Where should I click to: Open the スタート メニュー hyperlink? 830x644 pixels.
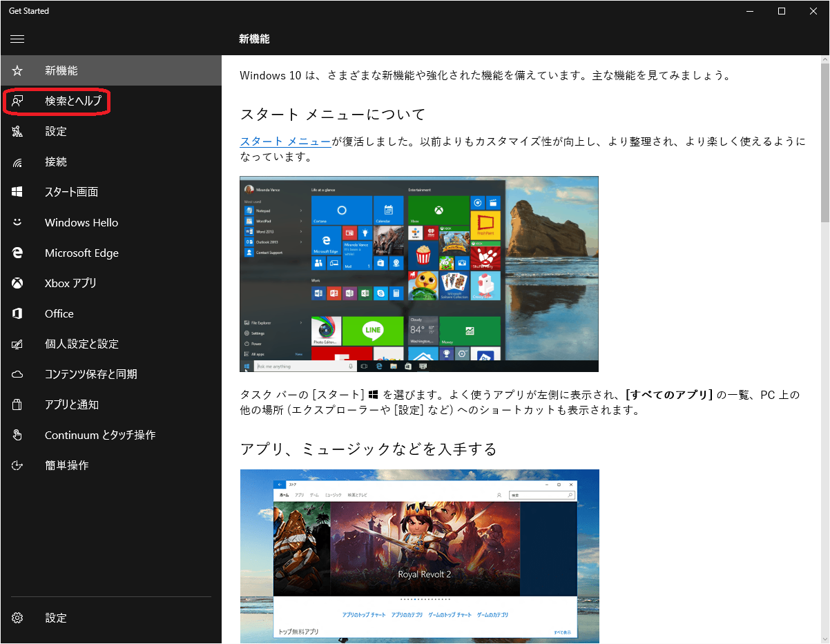285,142
